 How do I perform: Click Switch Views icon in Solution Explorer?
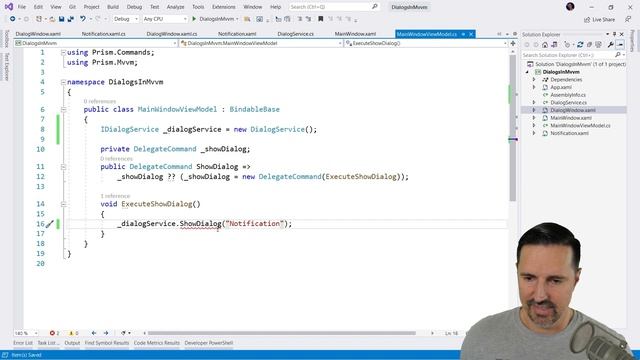click(554, 45)
